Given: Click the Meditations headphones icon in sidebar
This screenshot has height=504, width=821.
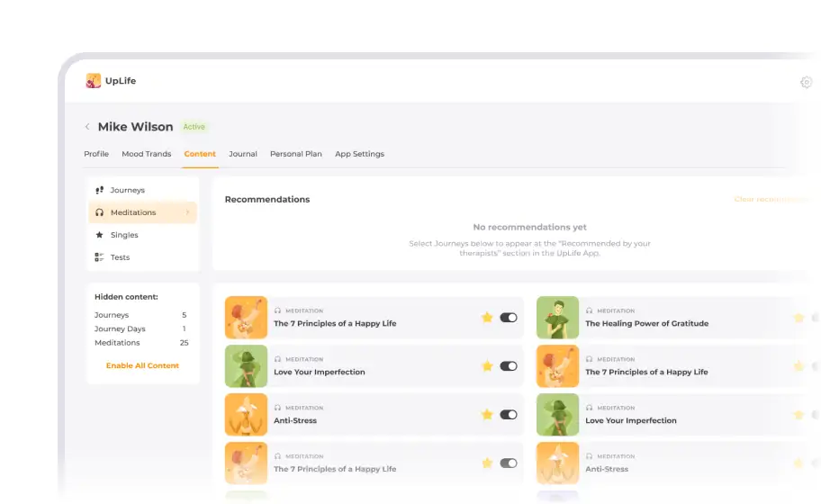Looking at the screenshot, I should coord(100,212).
